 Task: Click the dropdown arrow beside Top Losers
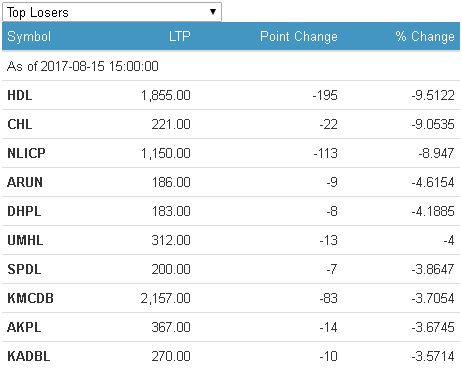pos(213,12)
